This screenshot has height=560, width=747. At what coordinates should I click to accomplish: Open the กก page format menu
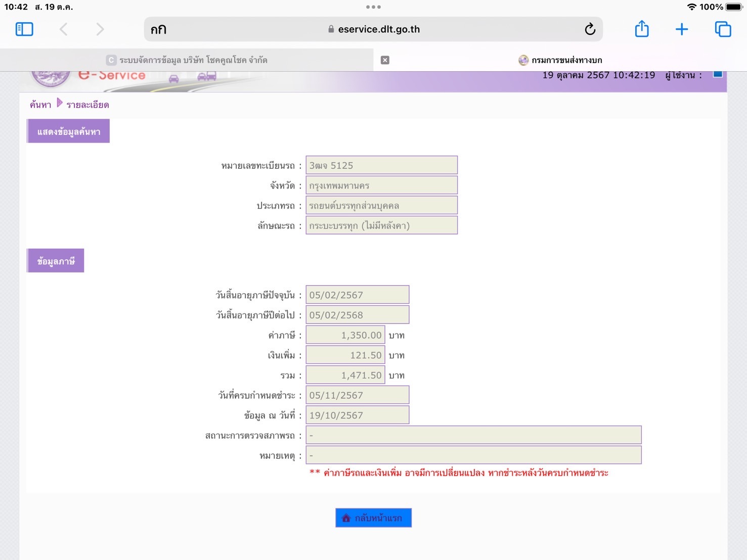coord(158,29)
